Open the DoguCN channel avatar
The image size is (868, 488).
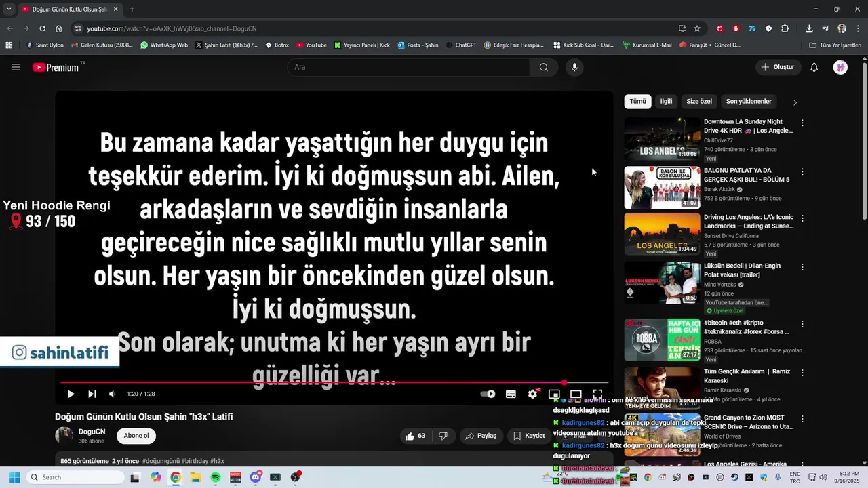click(64, 436)
